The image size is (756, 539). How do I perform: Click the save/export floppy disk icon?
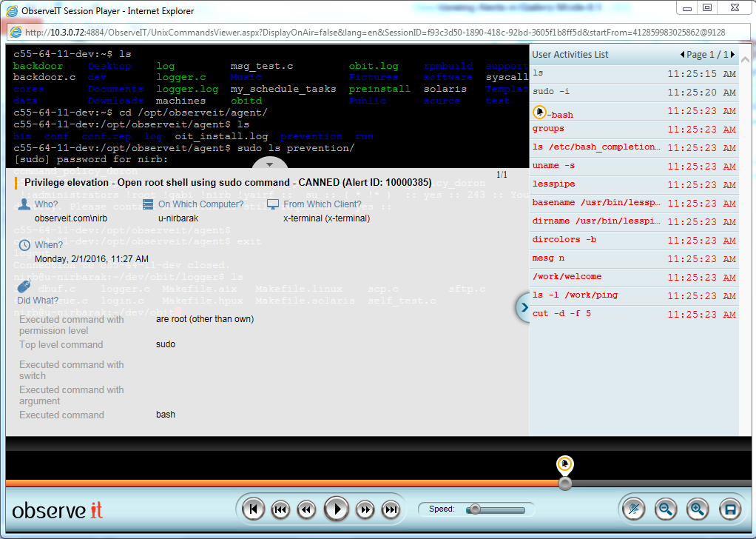tap(729, 509)
